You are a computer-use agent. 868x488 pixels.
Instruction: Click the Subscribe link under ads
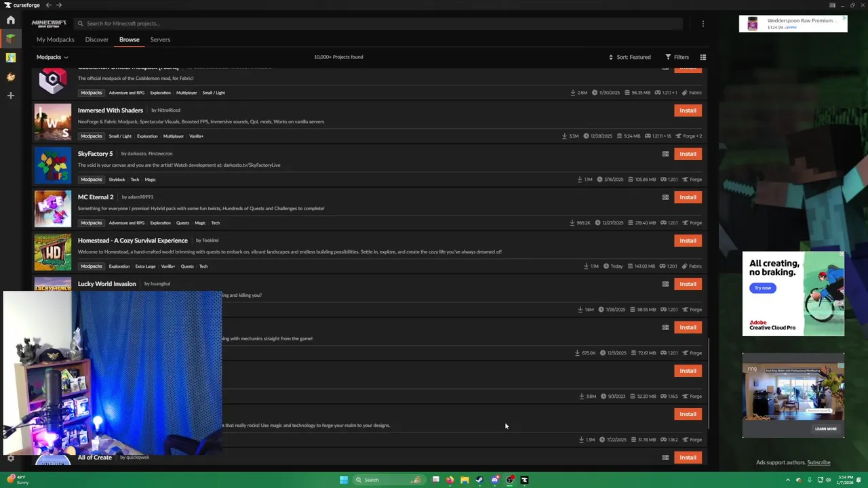[818, 462]
